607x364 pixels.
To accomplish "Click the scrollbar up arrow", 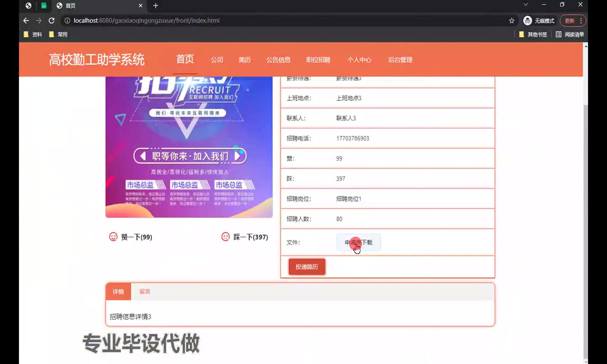I will click(586, 45).
